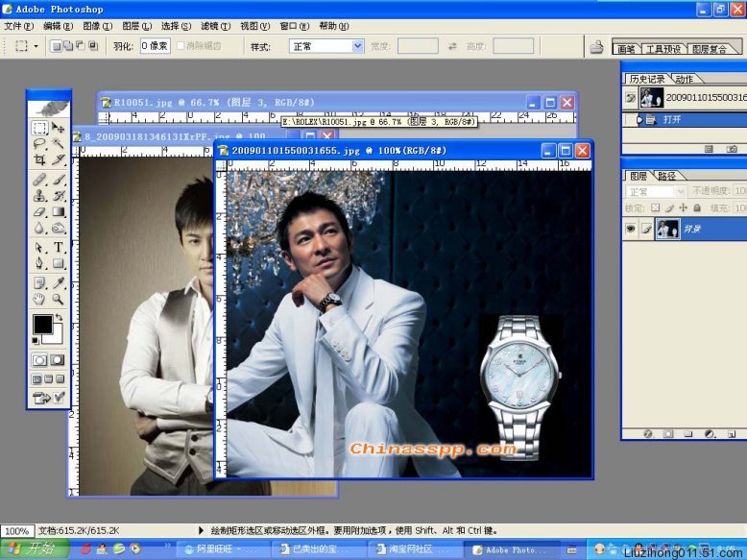Select the Blur tool droplet icon
Viewport: 747px width, 560px height.
click(39, 228)
